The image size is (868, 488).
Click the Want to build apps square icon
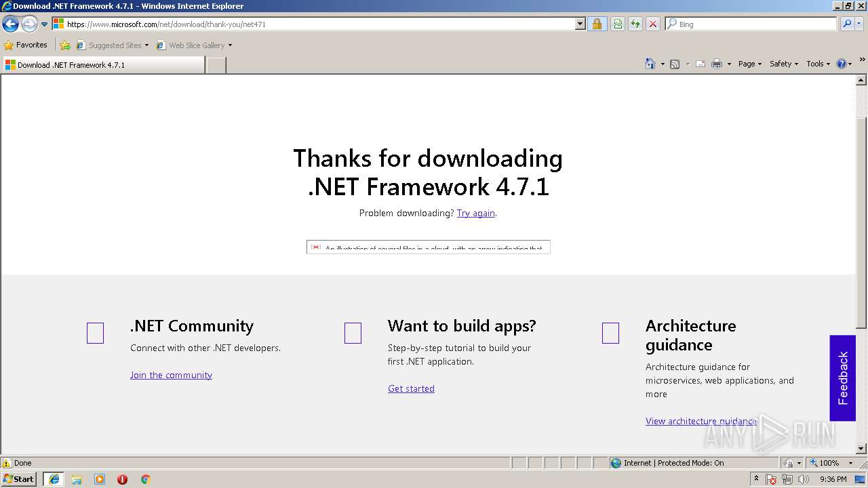(353, 333)
